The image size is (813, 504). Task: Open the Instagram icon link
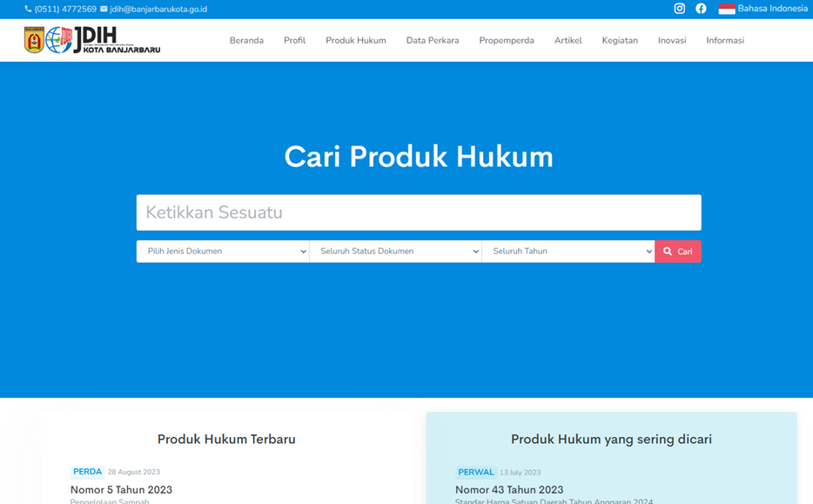[679, 9]
